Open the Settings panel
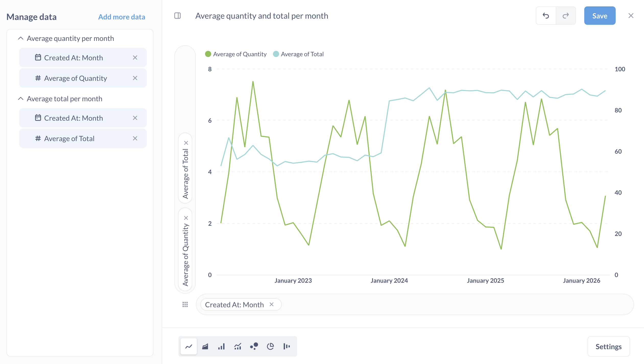Screen dimensions: 644x364 [x=609, y=346]
